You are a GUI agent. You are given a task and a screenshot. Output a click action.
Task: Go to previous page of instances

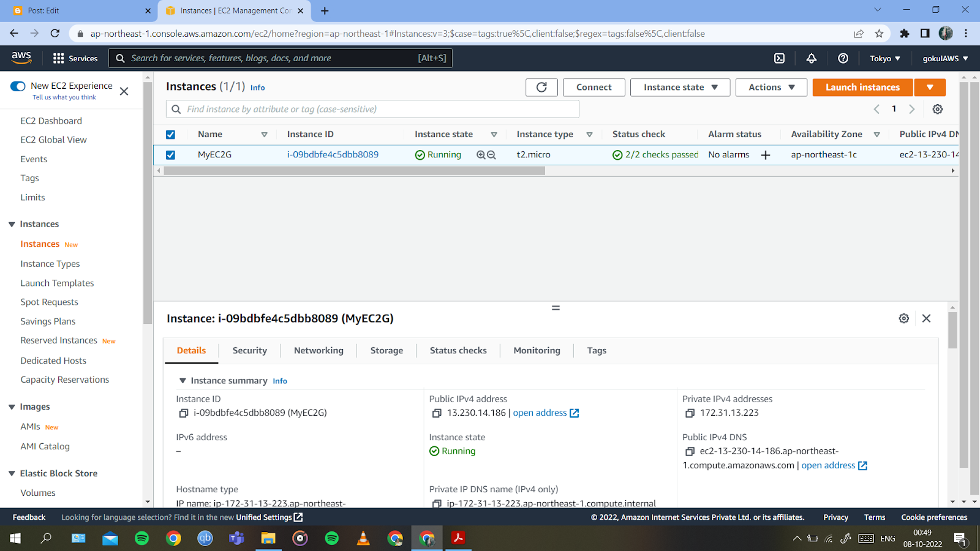[876, 109]
